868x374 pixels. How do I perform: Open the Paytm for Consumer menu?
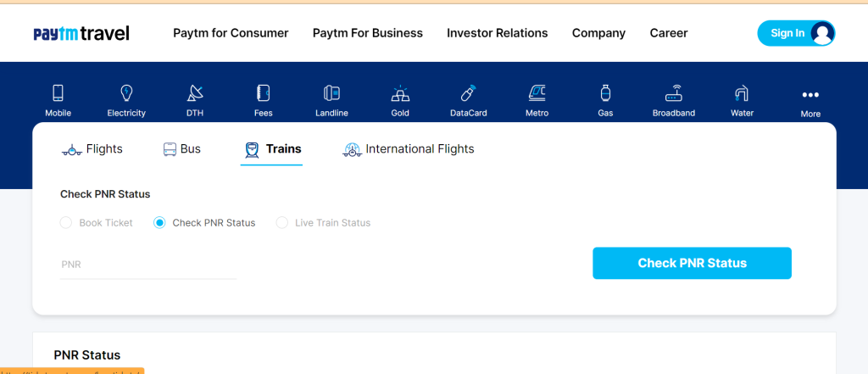coord(231,33)
